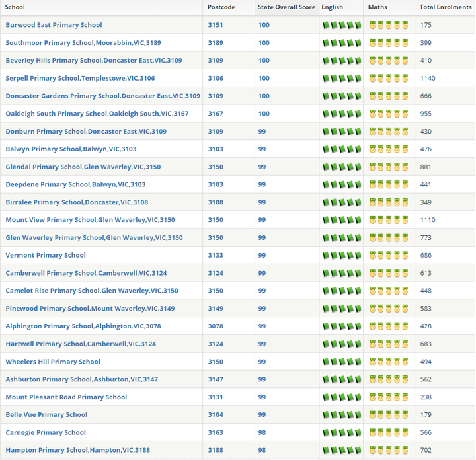
Task: Click postcode 3151 for Burwood East
Action: click(216, 25)
